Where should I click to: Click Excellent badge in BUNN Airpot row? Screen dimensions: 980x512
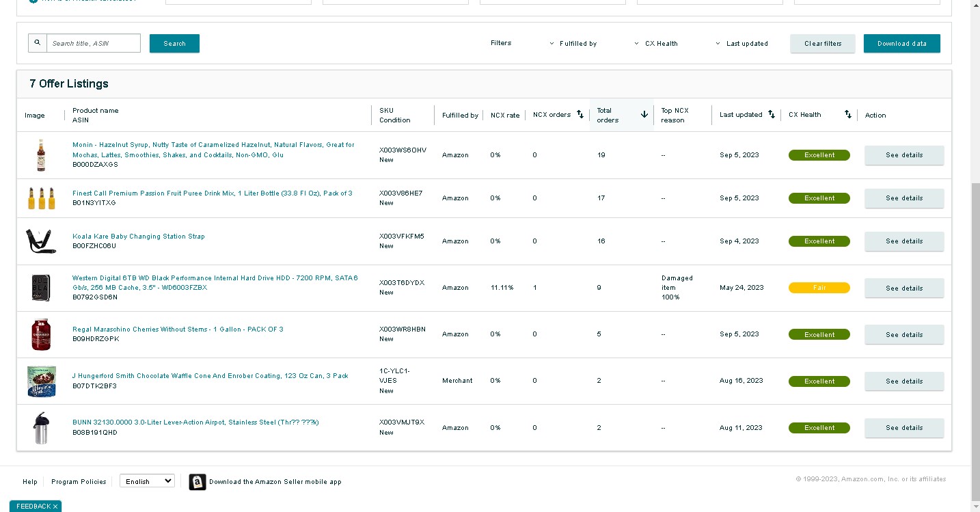coord(819,428)
